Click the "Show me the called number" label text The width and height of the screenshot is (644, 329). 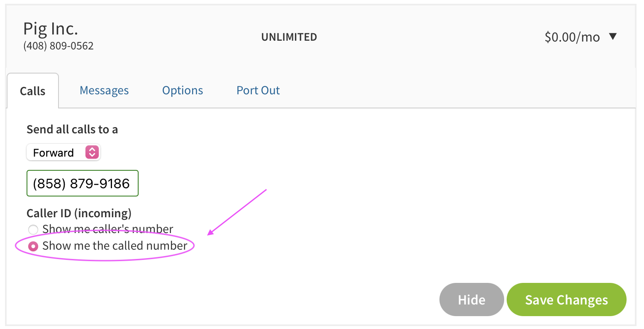[x=115, y=246]
